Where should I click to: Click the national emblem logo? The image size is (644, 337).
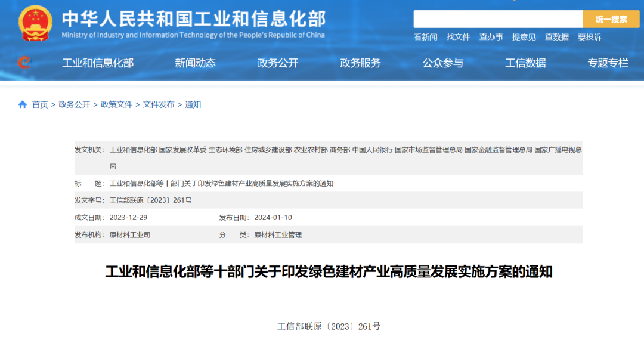(35, 23)
